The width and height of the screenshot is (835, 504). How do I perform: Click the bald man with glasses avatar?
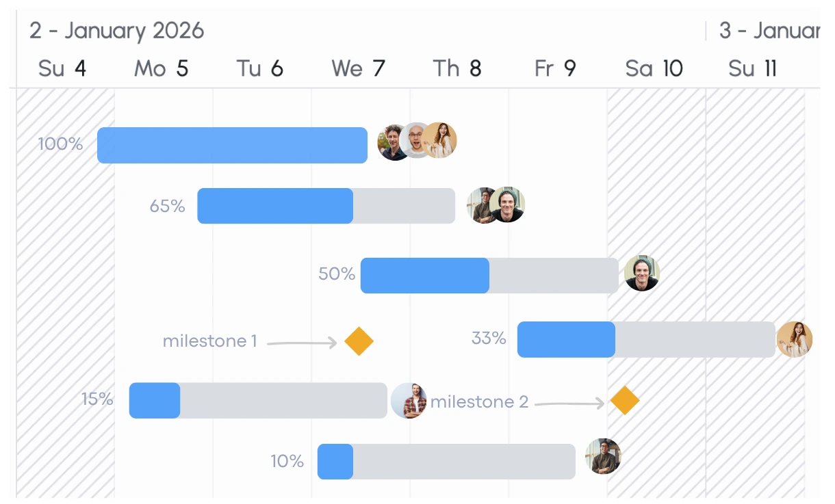click(x=415, y=140)
